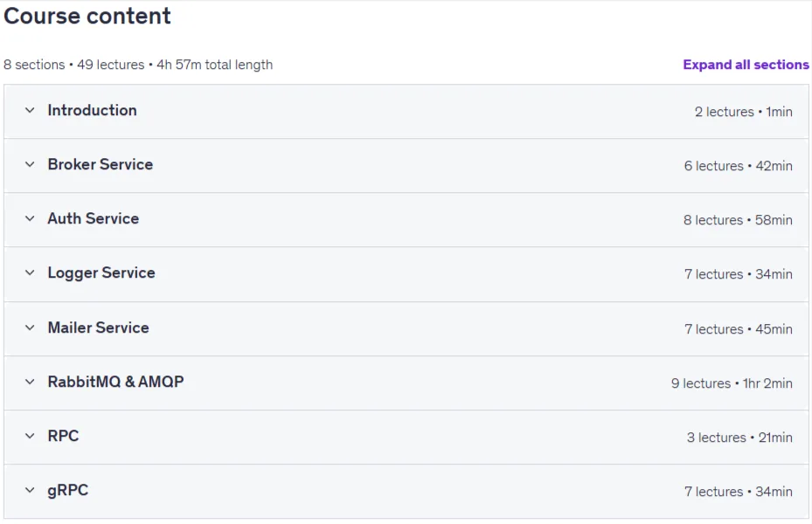This screenshot has height=524, width=812.
Task: Open the Mailer Service section title
Action: [99, 328]
